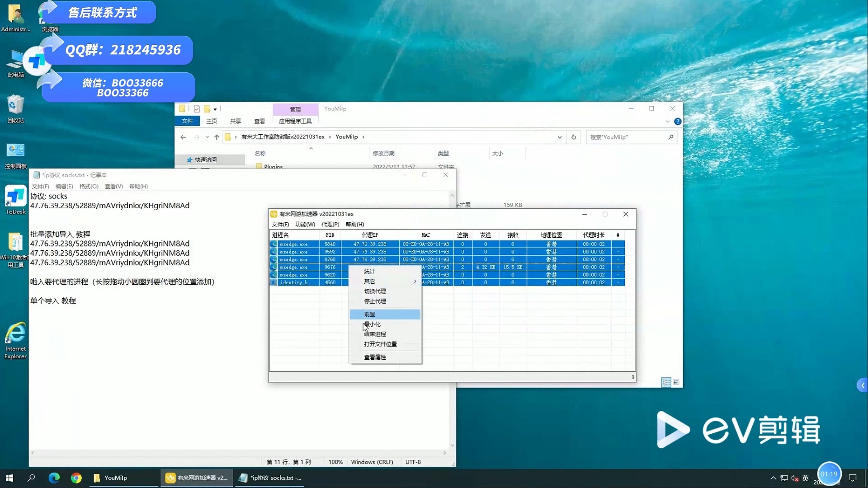Open 文件(F) menu in the accelerator window
Screen dimensions: 868x488
280,225
